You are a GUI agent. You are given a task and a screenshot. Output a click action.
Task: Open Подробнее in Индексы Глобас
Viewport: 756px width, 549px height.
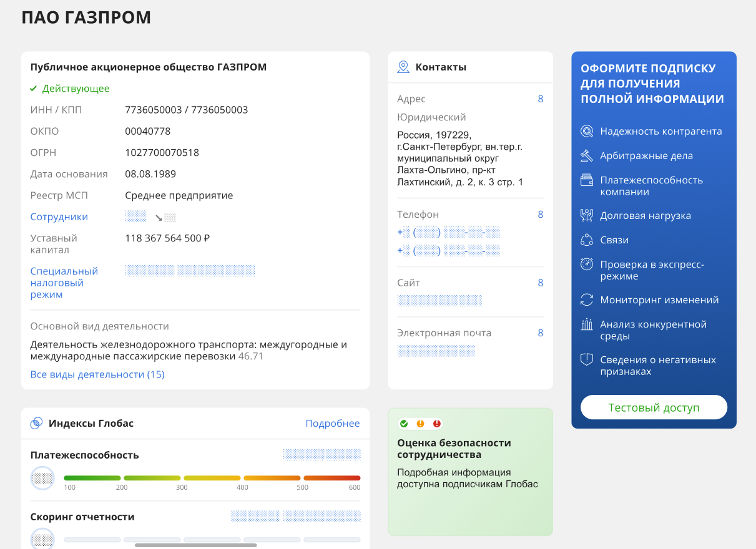point(333,424)
